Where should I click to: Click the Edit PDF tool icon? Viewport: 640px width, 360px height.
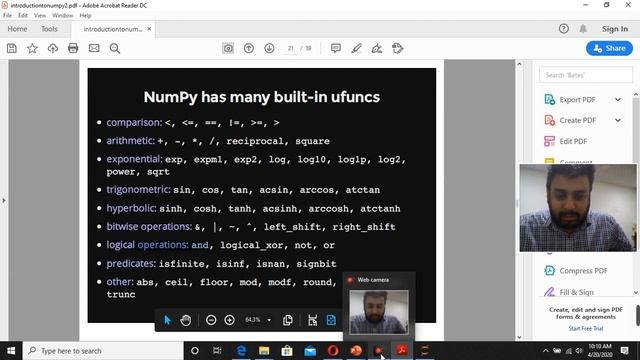[x=549, y=141]
